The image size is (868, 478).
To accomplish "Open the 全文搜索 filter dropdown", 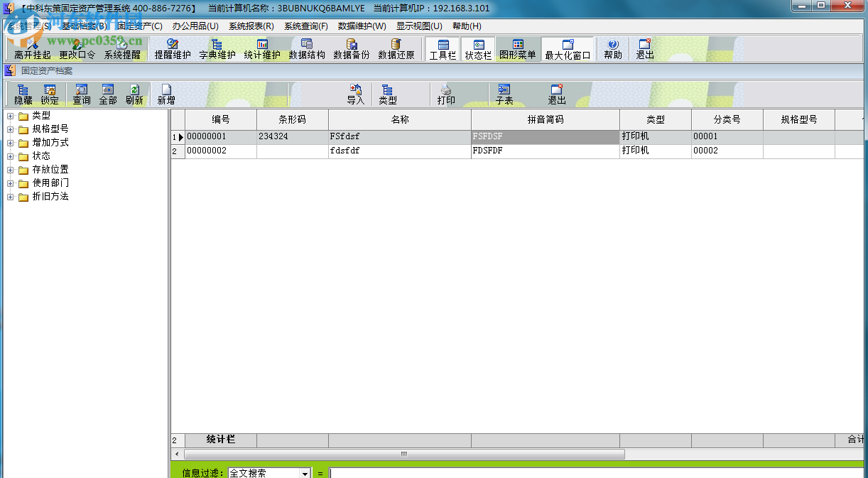I will [305, 473].
